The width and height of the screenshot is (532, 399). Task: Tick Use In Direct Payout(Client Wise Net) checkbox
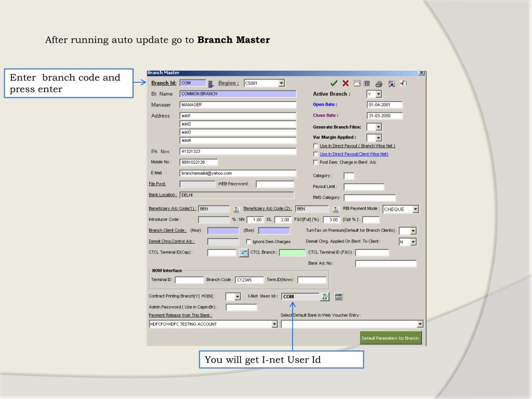point(315,154)
